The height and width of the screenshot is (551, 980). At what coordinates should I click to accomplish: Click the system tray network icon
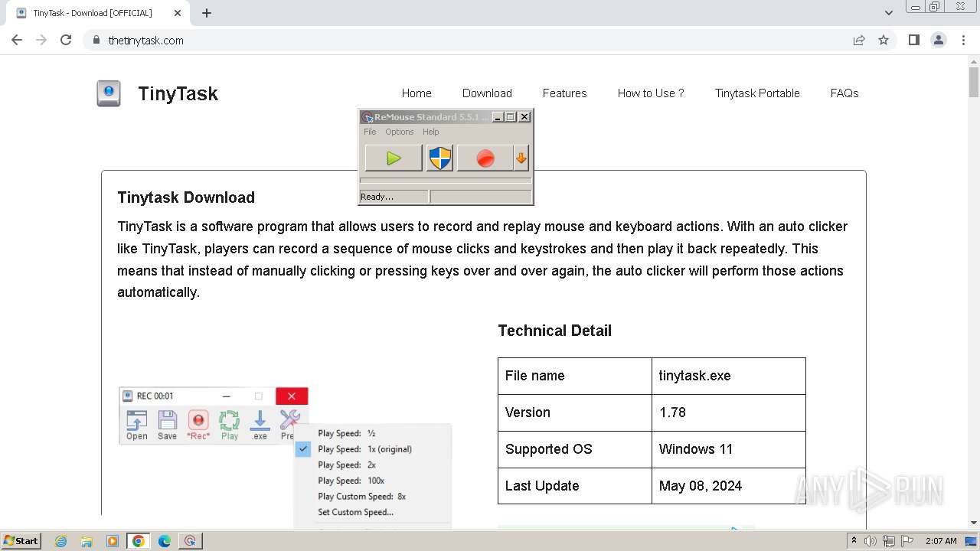pyautogui.click(x=889, y=541)
